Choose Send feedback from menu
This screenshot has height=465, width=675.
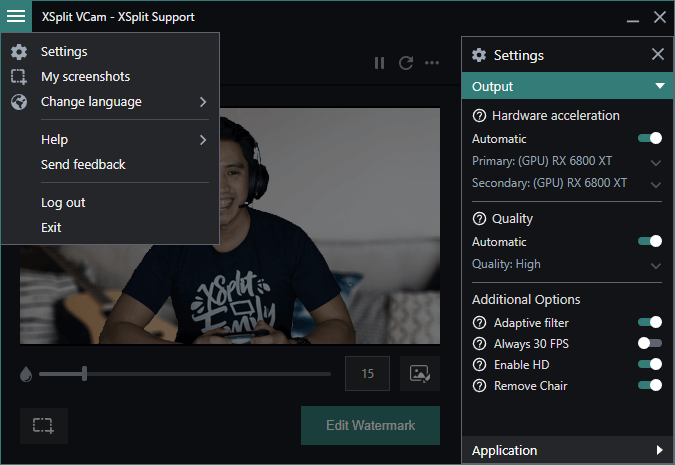coord(110,164)
